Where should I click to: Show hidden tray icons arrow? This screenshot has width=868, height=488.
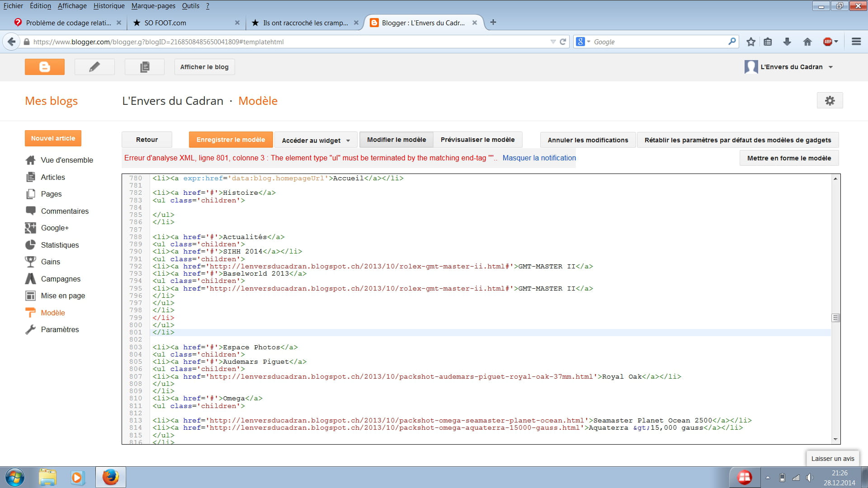point(768,478)
